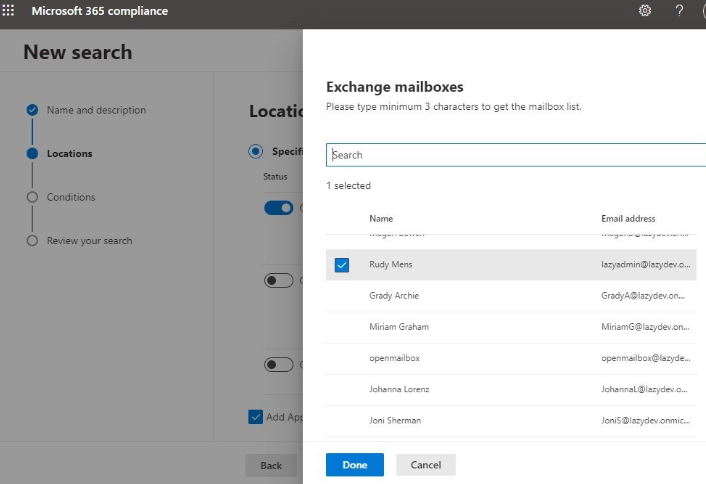Click the 1 selected label
The height and width of the screenshot is (484, 706).
(x=348, y=185)
